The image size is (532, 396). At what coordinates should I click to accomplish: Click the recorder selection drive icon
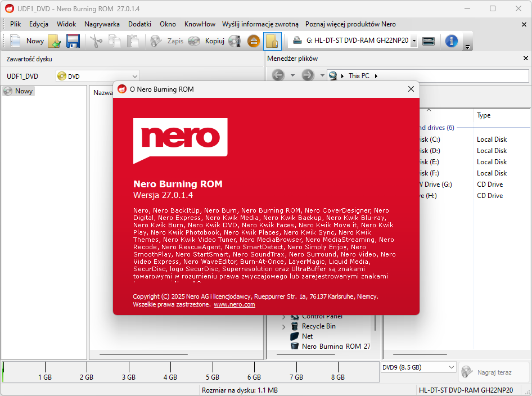297,40
